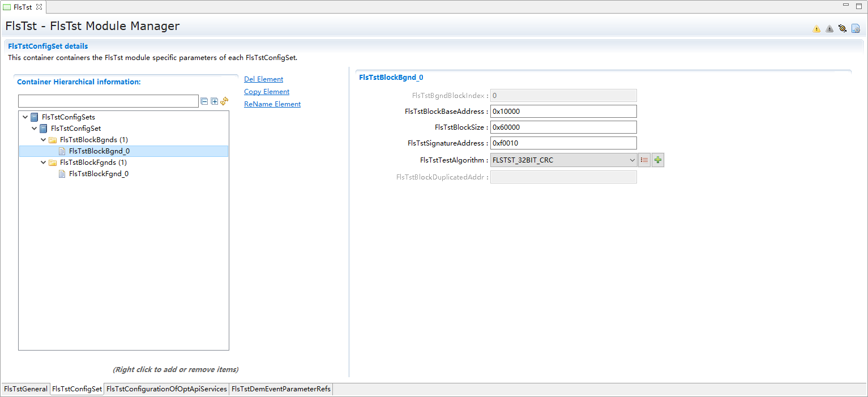The height and width of the screenshot is (397, 868).
Task: Click the yellow warning triangle icon
Action: (816, 29)
